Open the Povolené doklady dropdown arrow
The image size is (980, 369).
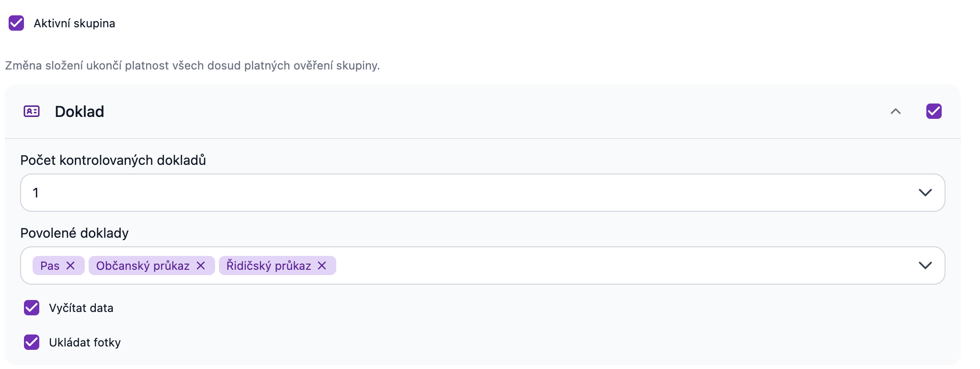[x=925, y=265]
